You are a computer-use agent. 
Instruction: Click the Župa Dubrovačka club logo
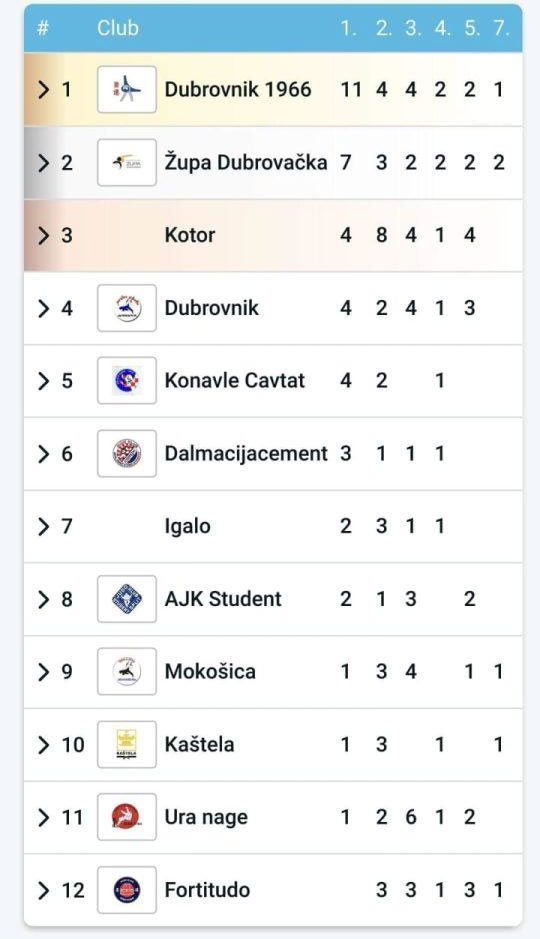pos(127,162)
